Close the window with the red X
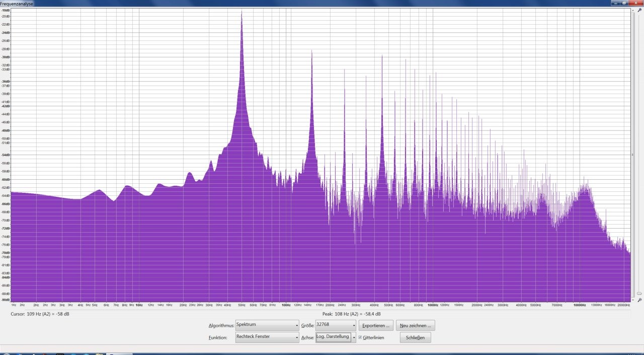 [635, 3]
